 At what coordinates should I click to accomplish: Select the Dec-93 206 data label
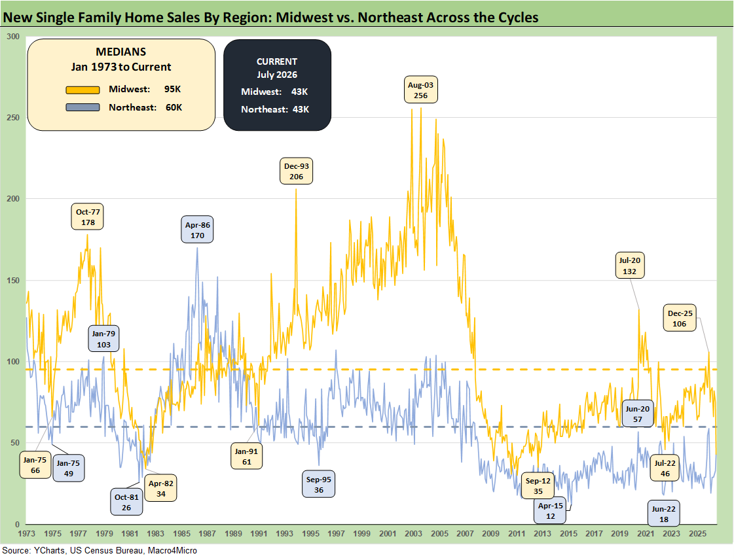pyautogui.click(x=297, y=171)
